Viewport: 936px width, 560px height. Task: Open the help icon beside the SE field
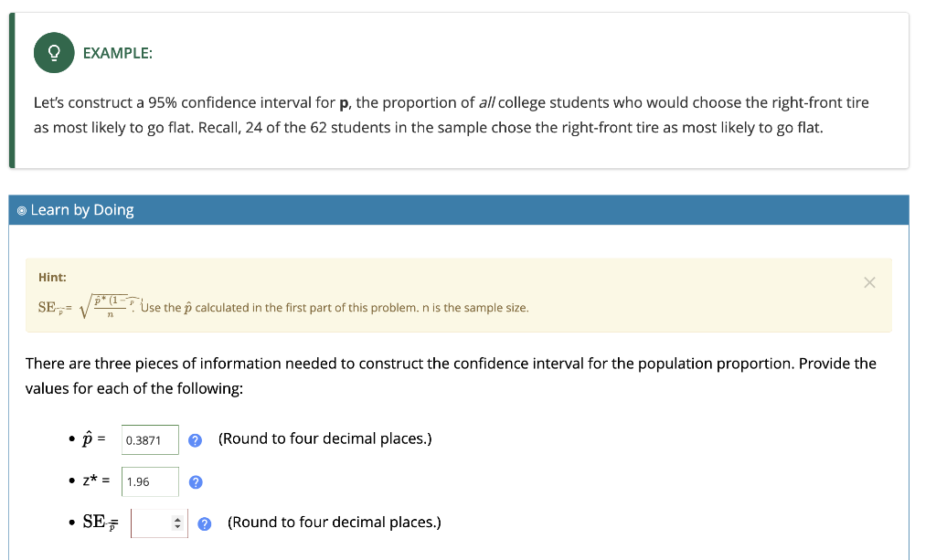205,523
